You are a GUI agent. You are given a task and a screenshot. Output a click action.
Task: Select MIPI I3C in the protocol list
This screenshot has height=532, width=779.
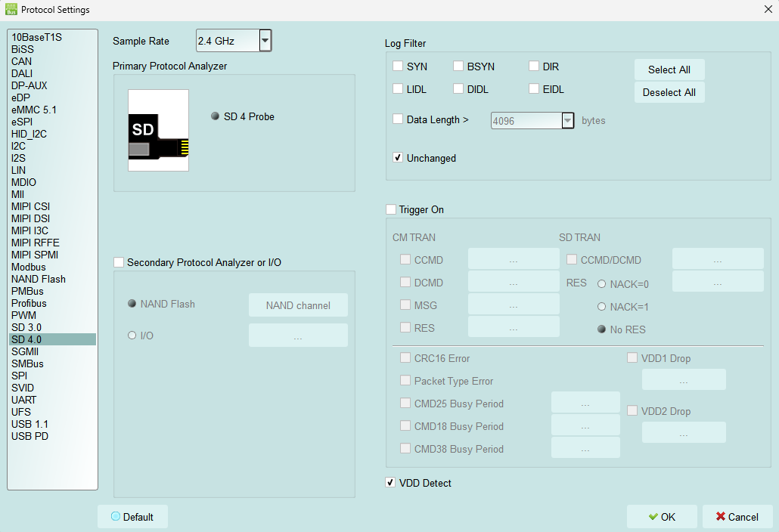click(53, 230)
